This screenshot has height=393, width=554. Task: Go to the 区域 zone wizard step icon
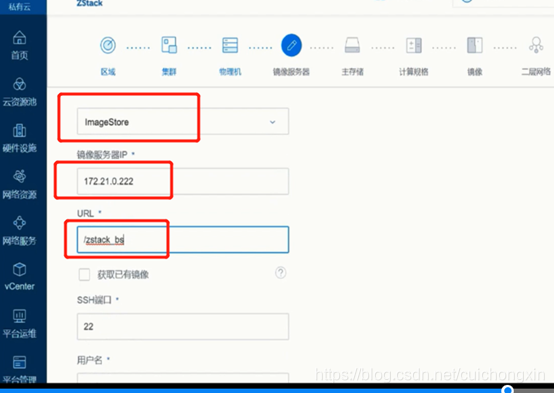click(108, 45)
